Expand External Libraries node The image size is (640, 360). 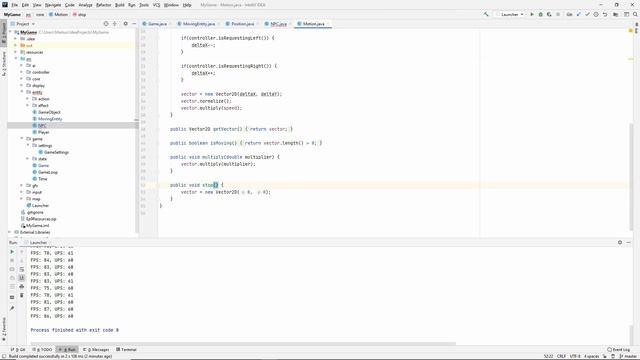(10, 232)
